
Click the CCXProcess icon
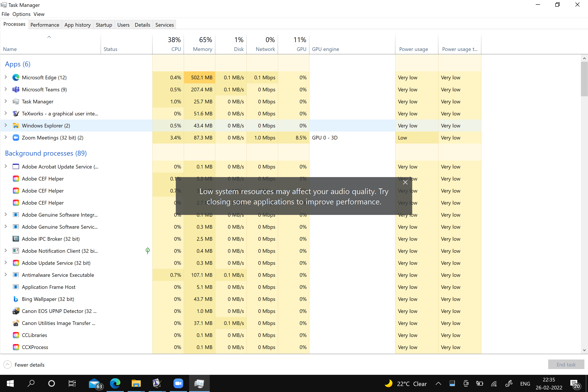(x=16, y=347)
